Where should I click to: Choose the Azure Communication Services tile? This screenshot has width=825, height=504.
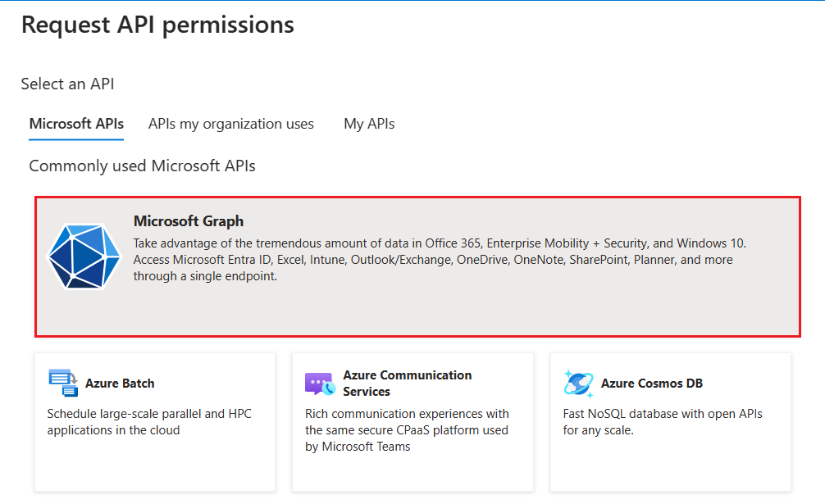[x=412, y=422]
